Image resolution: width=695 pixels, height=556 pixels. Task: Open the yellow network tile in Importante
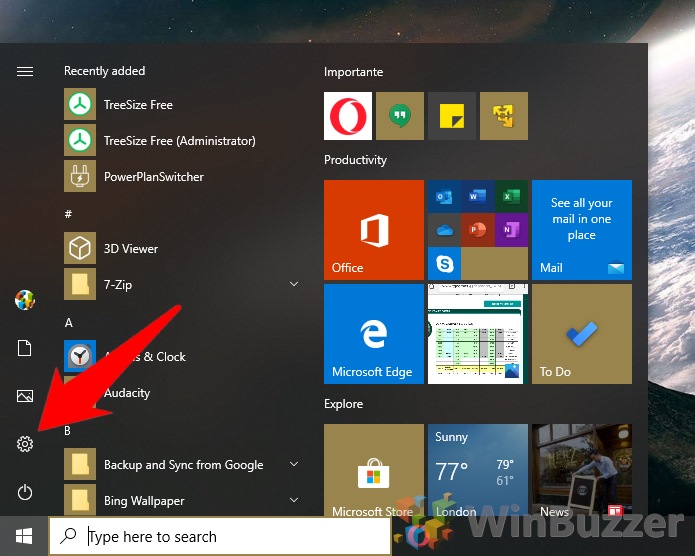(504, 116)
